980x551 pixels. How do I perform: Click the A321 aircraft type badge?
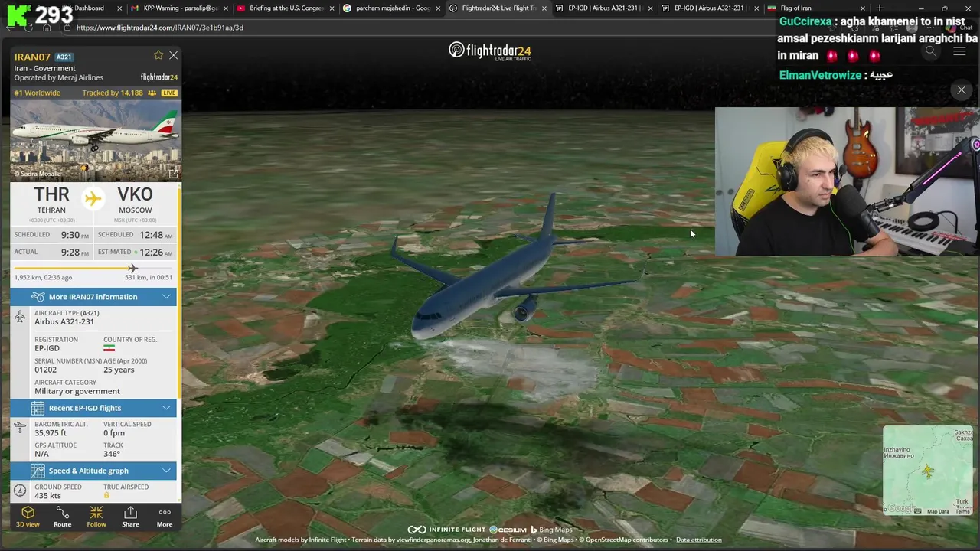(64, 57)
